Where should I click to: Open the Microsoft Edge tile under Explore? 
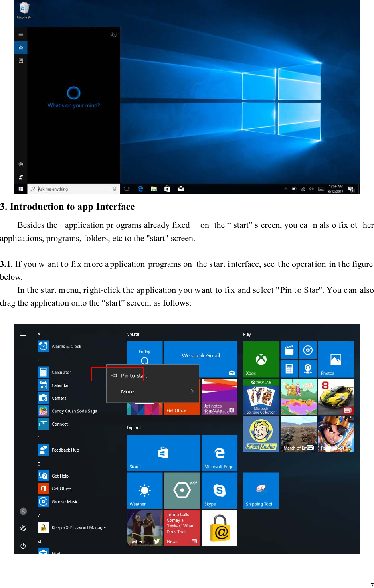click(x=219, y=453)
